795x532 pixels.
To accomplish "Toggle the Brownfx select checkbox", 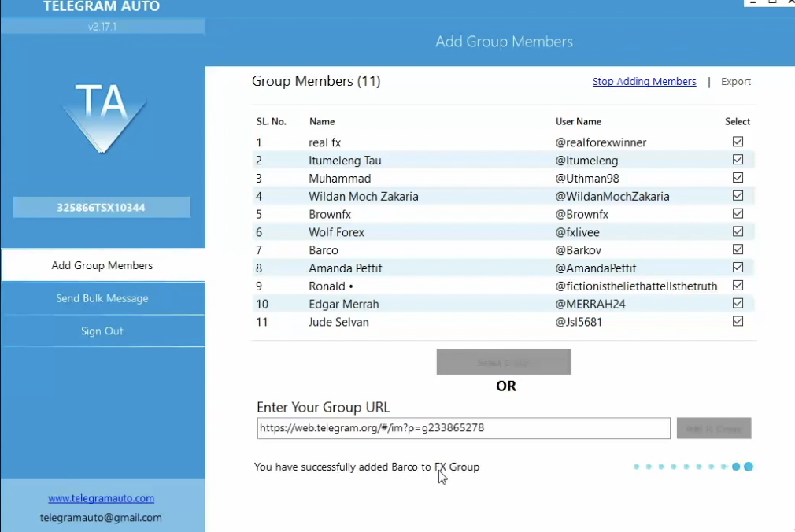I will [x=738, y=213].
